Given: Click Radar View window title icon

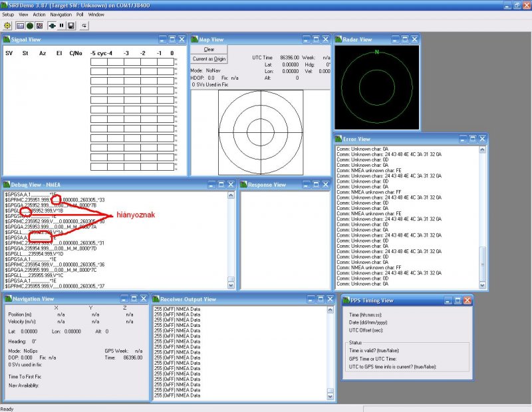Looking at the screenshot, I should click(338, 39).
